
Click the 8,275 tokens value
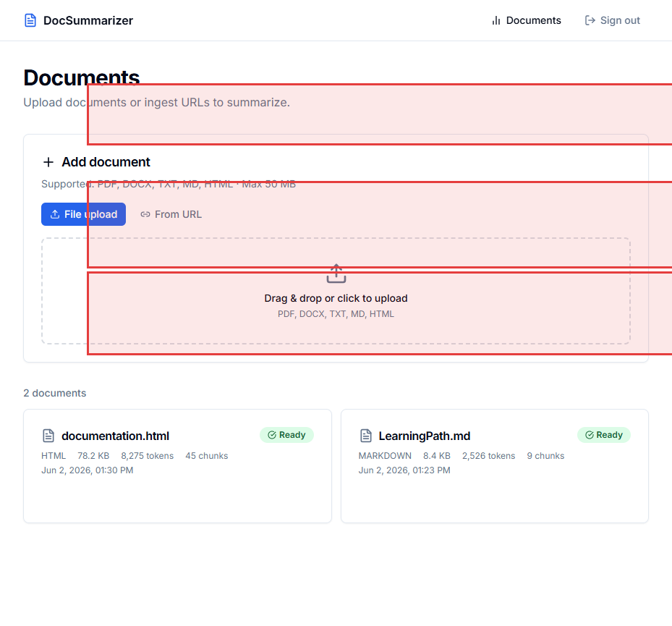pyautogui.click(x=147, y=456)
